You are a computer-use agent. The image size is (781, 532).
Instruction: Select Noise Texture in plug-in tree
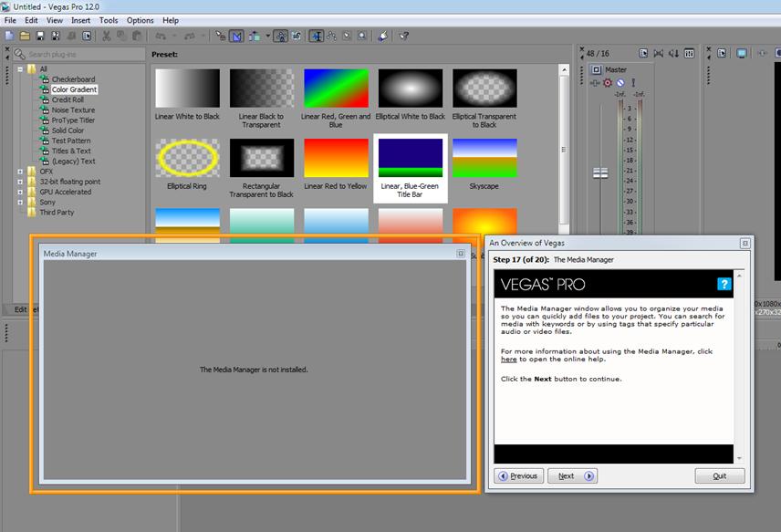coord(73,110)
